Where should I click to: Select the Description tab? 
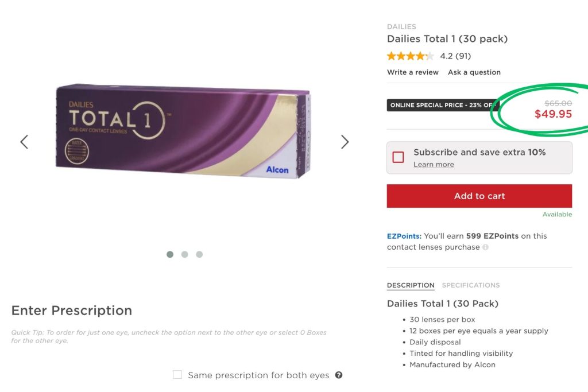411,285
